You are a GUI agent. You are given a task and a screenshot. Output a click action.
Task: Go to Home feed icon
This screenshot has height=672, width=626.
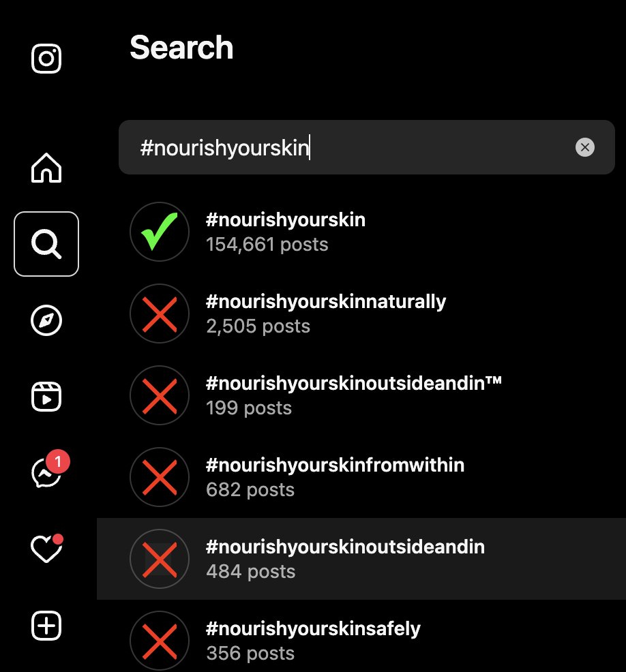[46, 168]
